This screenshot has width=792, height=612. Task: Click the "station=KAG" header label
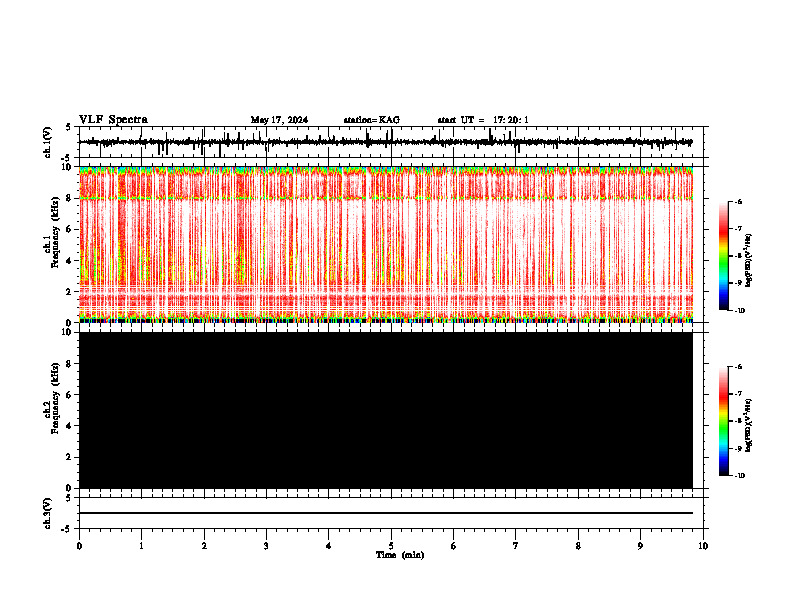(372, 120)
